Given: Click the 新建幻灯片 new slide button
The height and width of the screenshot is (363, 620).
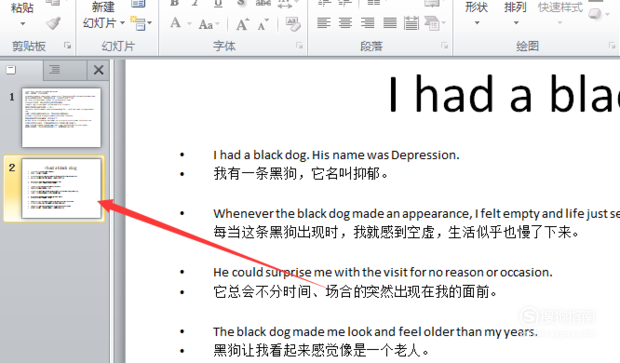Looking at the screenshot, I should [x=103, y=15].
